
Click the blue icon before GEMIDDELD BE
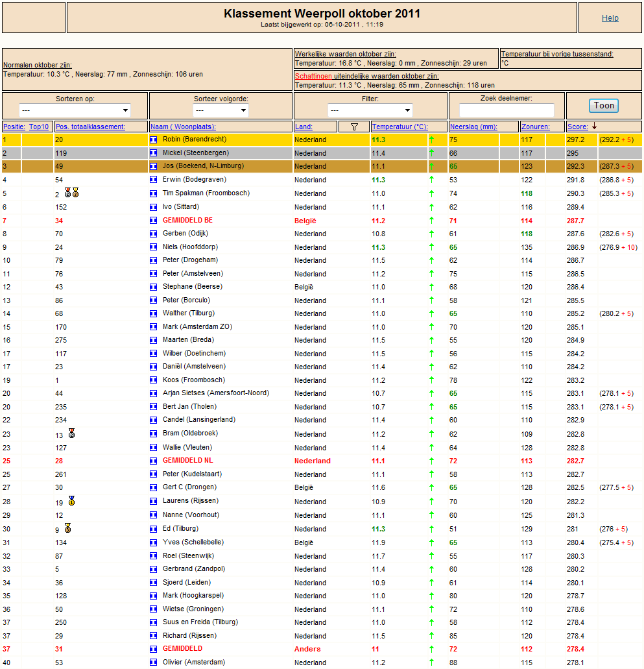[x=154, y=221]
